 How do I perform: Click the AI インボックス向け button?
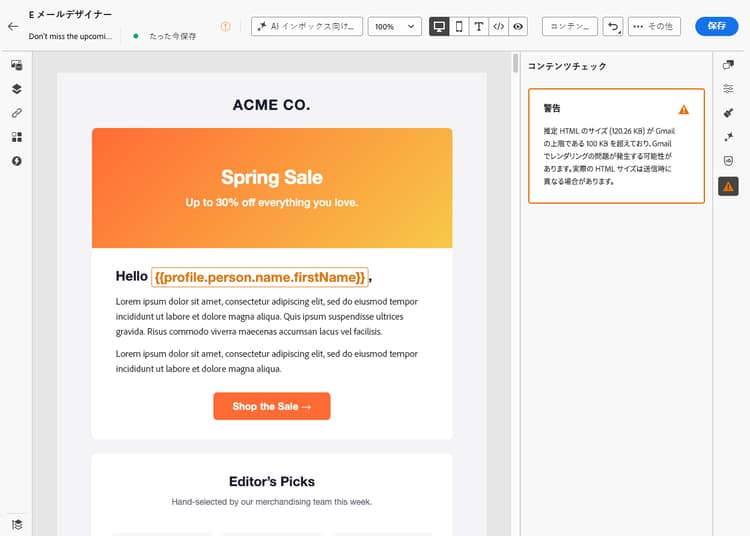pos(307,26)
